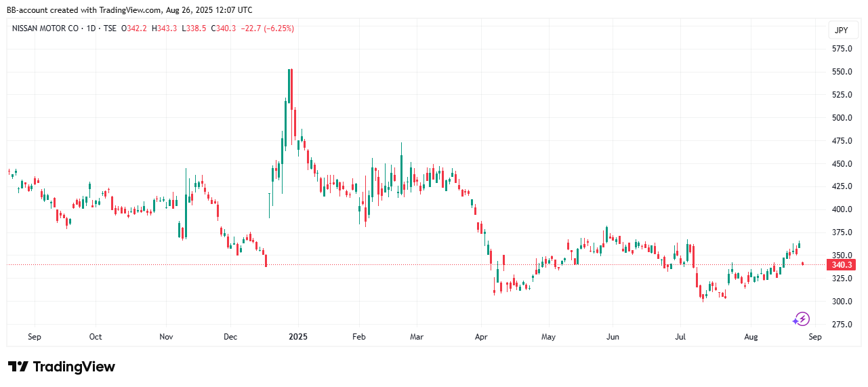
Task: Click the close value C340.3
Action: tap(224, 28)
